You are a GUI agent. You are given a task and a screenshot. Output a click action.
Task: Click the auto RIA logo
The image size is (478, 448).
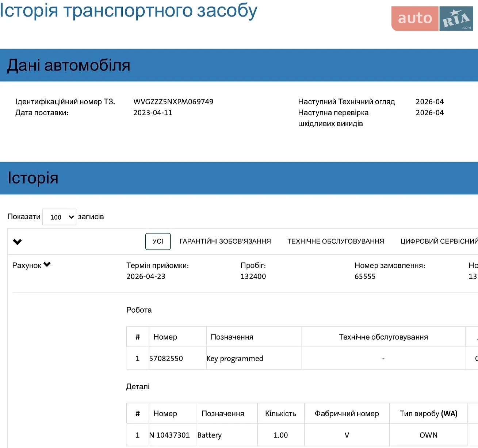pos(432,19)
